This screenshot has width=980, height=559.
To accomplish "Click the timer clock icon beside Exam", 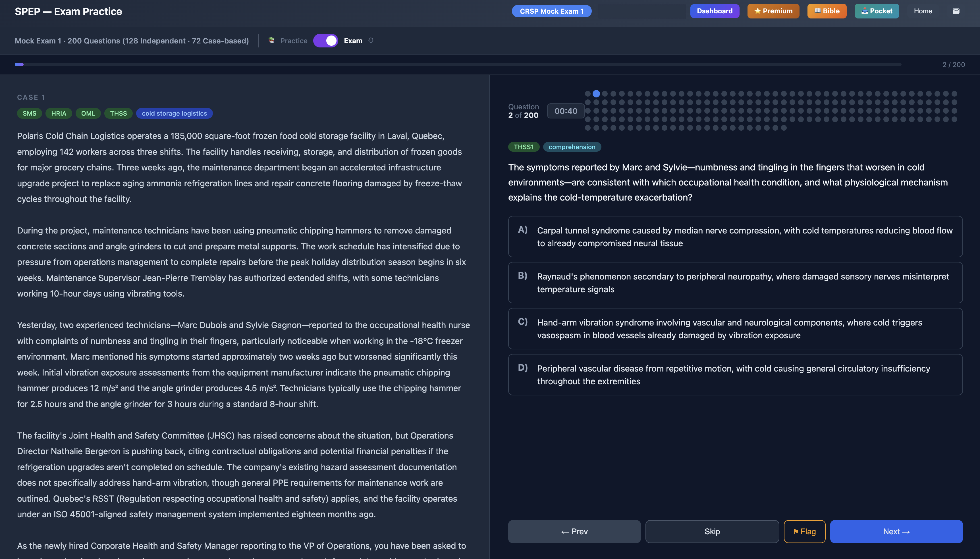I will click(x=371, y=40).
